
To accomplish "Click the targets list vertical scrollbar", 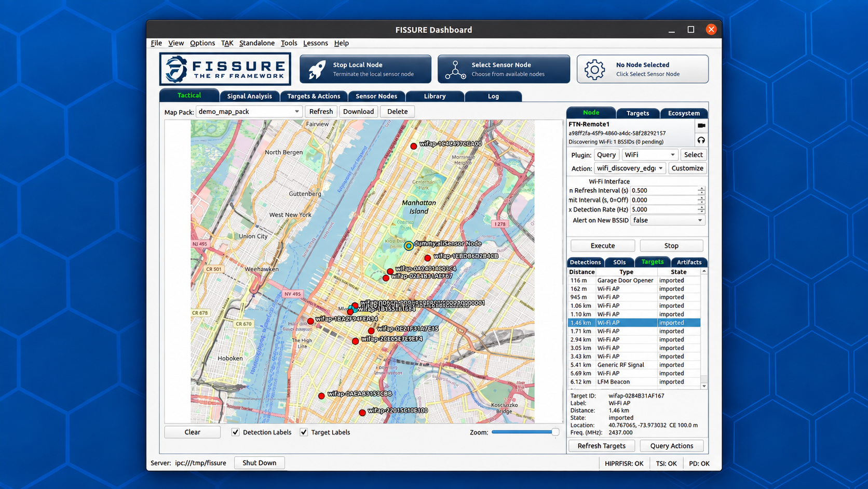I will click(704, 328).
